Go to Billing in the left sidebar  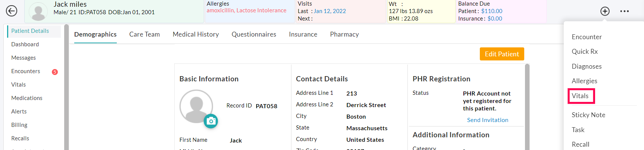click(19, 125)
